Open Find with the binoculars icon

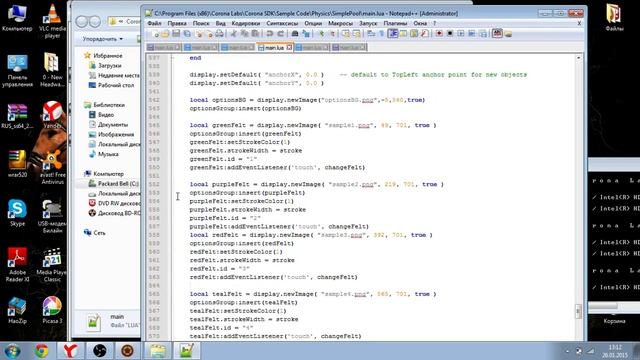coord(295,34)
